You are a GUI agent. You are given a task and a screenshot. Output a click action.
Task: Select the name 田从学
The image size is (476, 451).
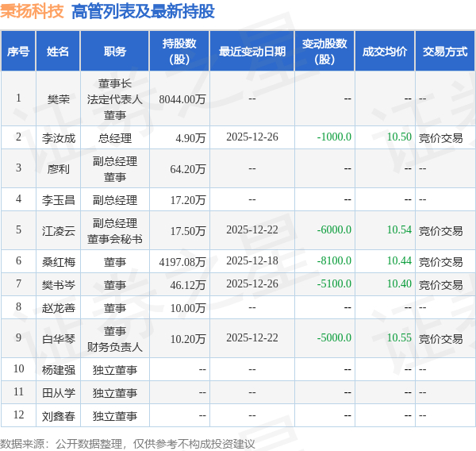point(58,393)
